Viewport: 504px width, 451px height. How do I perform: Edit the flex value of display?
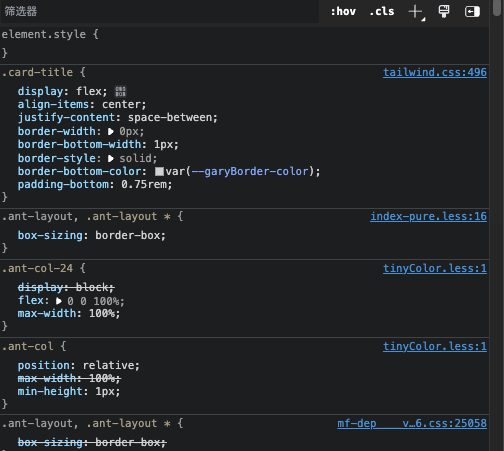[89, 91]
